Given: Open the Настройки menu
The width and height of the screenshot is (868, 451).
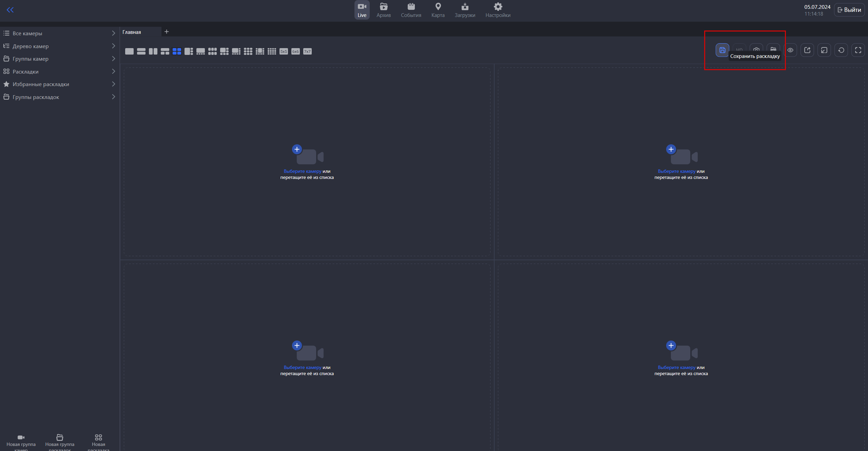Looking at the screenshot, I should 498,10.
